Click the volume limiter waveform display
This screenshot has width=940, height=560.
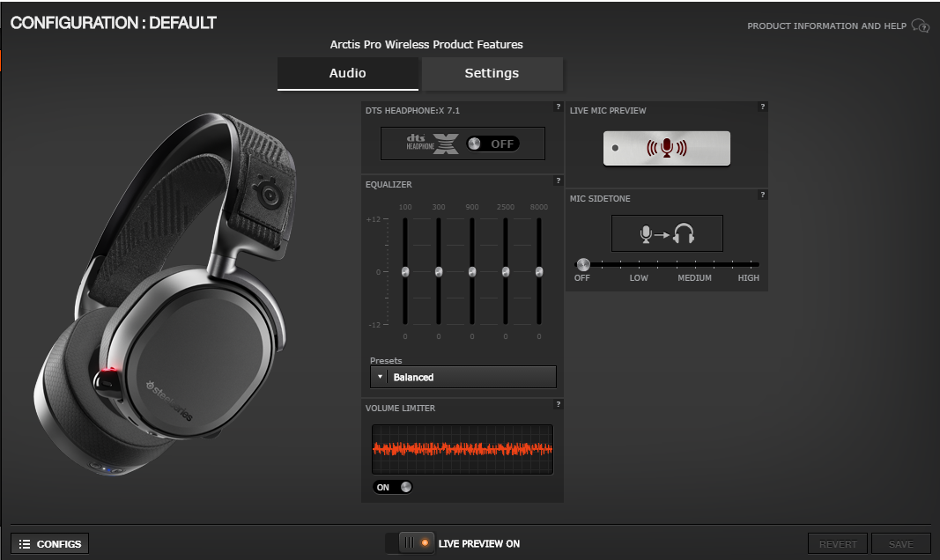coord(463,449)
